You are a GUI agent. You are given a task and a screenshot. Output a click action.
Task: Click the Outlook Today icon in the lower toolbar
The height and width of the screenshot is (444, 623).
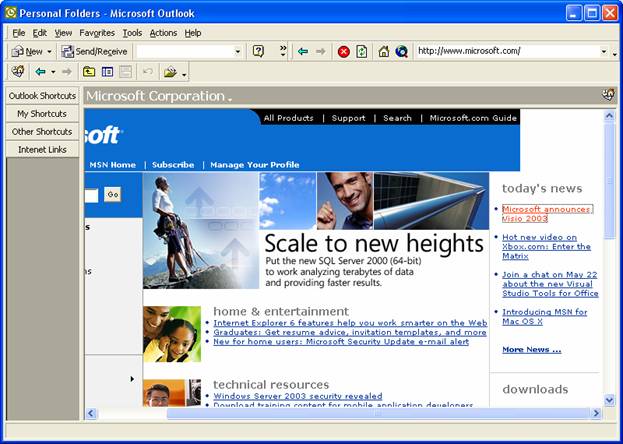[18, 72]
